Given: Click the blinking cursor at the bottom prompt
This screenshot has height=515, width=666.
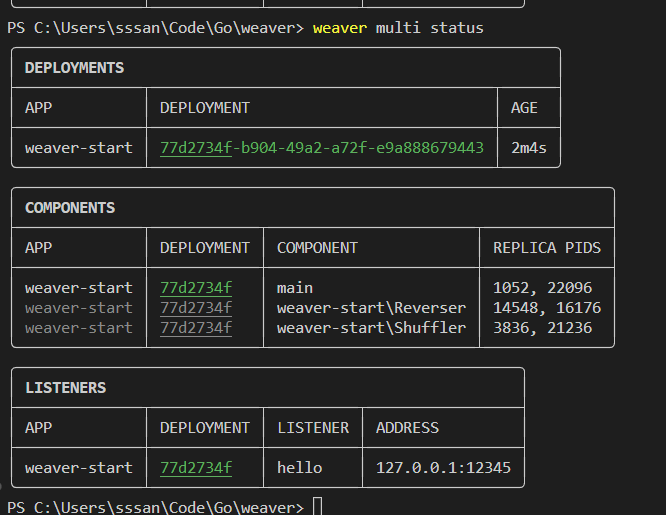Looking at the screenshot, I should tap(318, 507).
